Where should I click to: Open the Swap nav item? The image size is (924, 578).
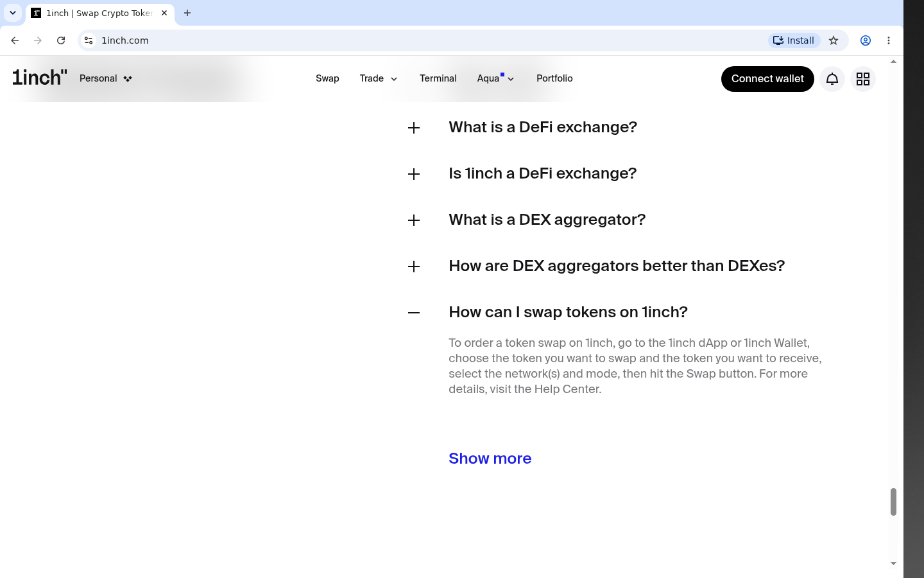(327, 78)
